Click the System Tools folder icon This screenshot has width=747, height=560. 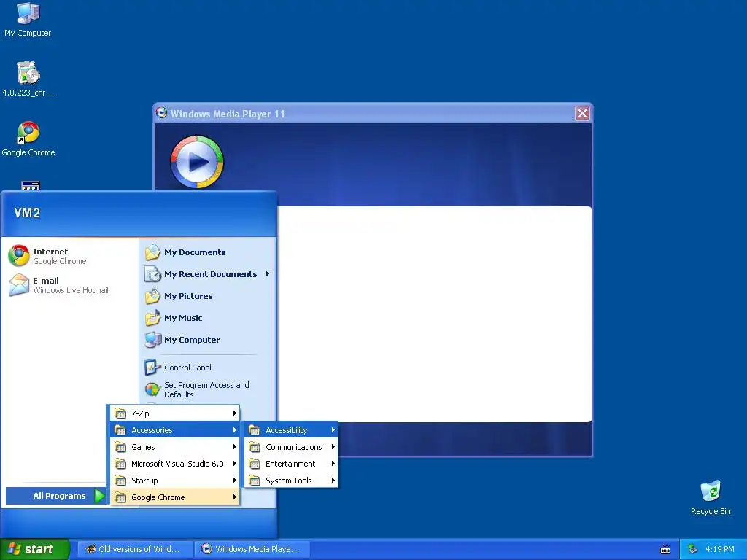click(x=255, y=481)
